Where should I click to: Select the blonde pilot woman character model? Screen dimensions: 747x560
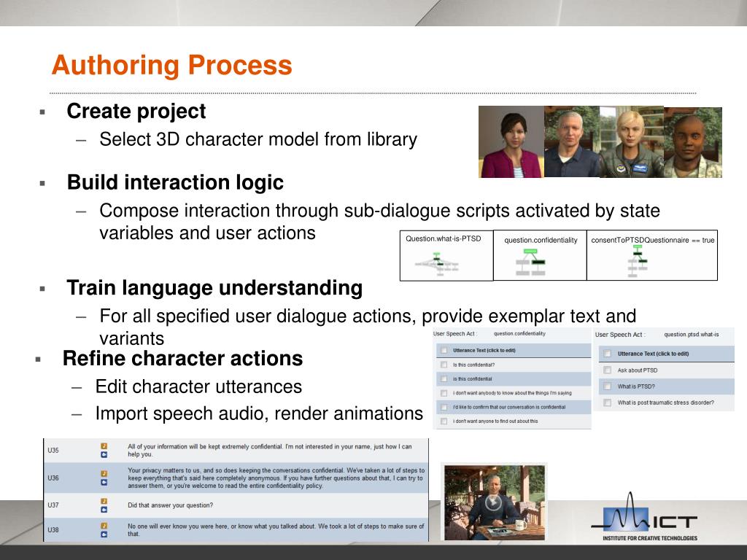coord(631,142)
